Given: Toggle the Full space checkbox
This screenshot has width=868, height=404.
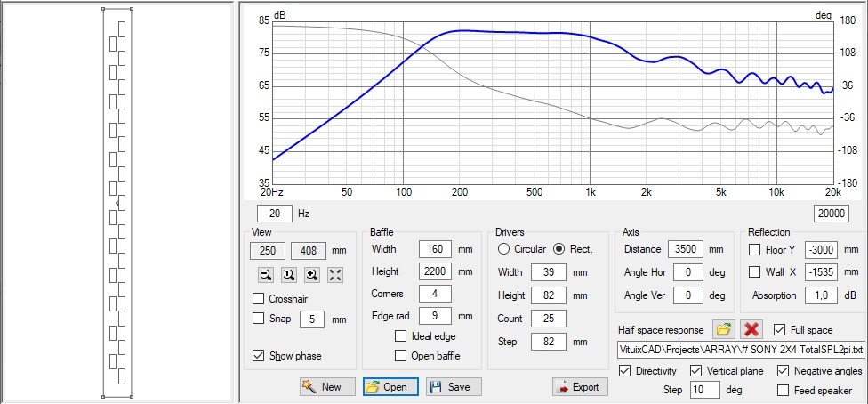Looking at the screenshot, I should click(x=779, y=330).
